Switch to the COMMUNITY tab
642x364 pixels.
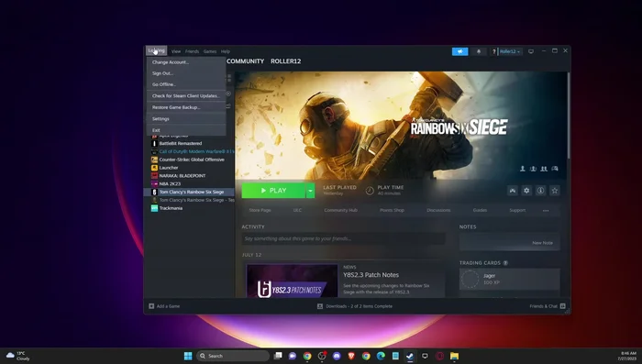pos(245,61)
